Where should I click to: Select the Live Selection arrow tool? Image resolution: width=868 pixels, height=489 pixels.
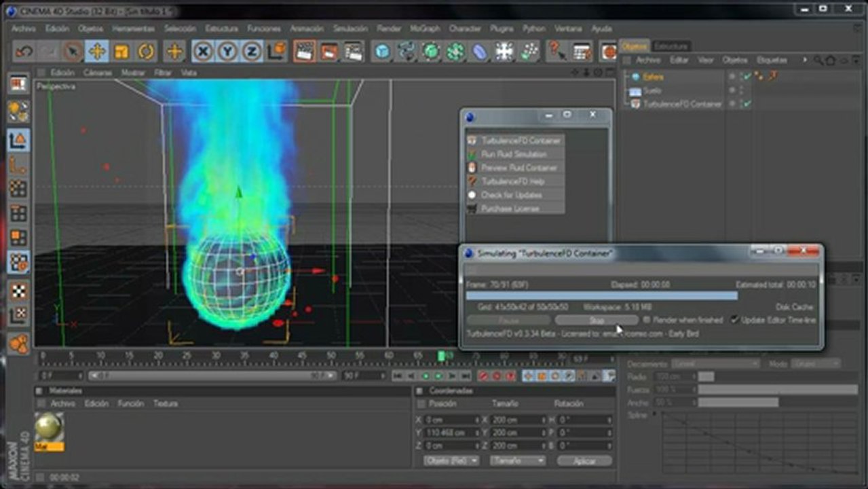pos(73,52)
